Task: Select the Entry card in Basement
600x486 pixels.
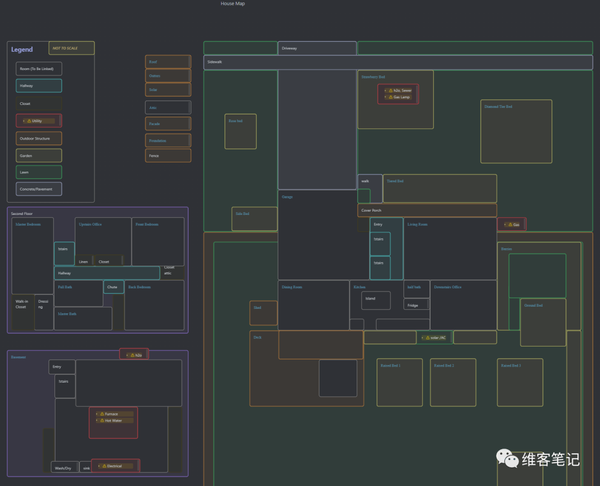Action: coord(62,367)
